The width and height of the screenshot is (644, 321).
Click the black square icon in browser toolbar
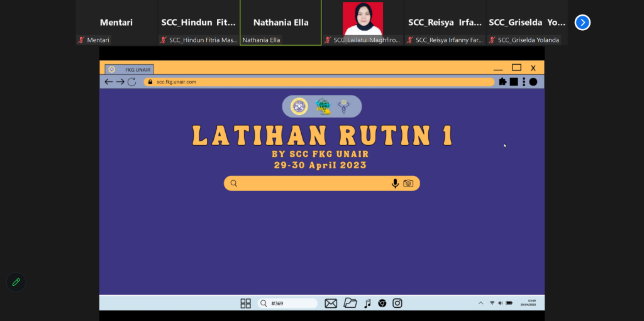click(514, 82)
